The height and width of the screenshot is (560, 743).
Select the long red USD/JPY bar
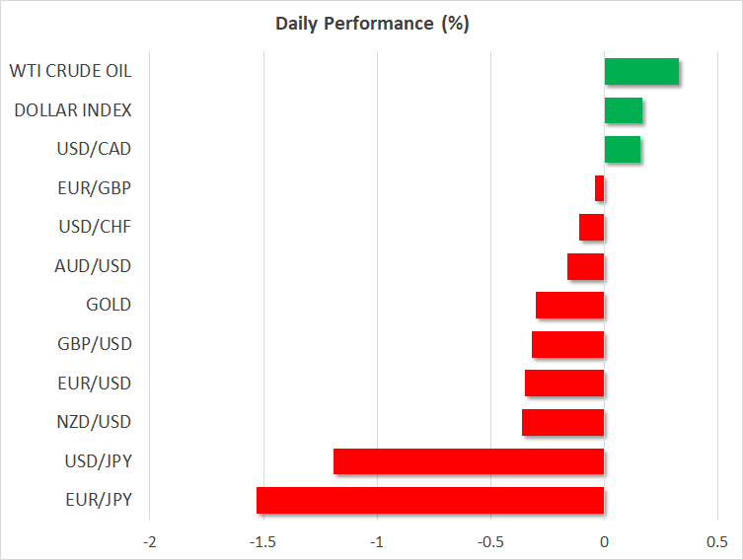coord(469,461)
